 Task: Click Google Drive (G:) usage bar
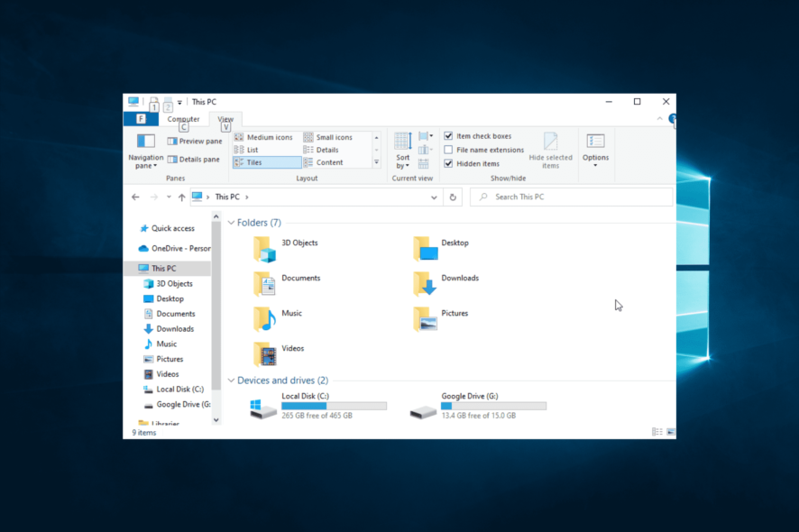494,406
